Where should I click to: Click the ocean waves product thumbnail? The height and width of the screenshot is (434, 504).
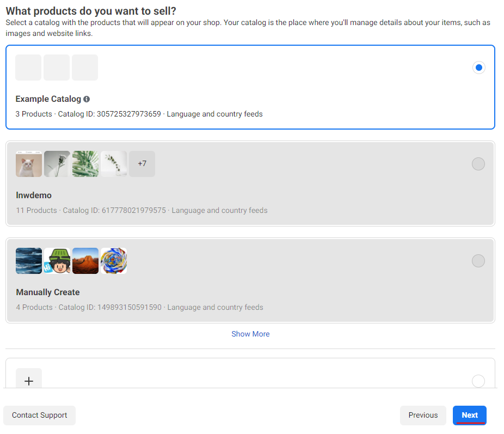tap(29, 261)
